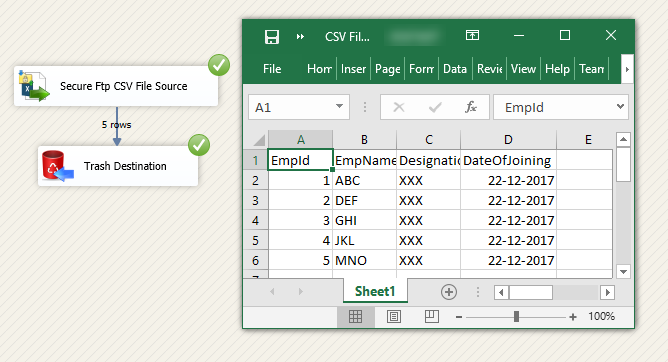This screenshot has width=668, height=362.
Task: Click the horizontal scrollbar thumb
Action: point(531,293)
